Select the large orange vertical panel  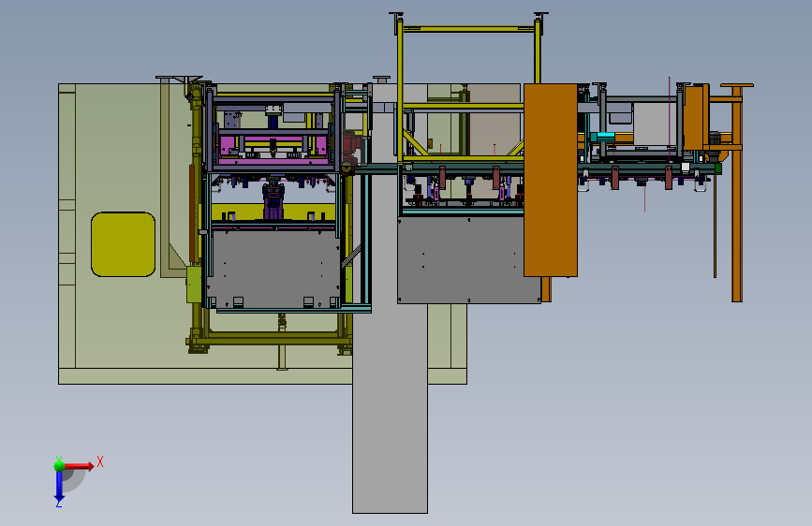(551, 180)
